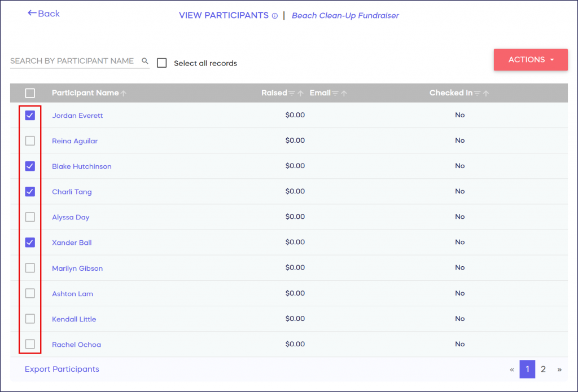Click Jordan Everett's $0.00 raised amount
578x392 pixels.
[295, 115]
